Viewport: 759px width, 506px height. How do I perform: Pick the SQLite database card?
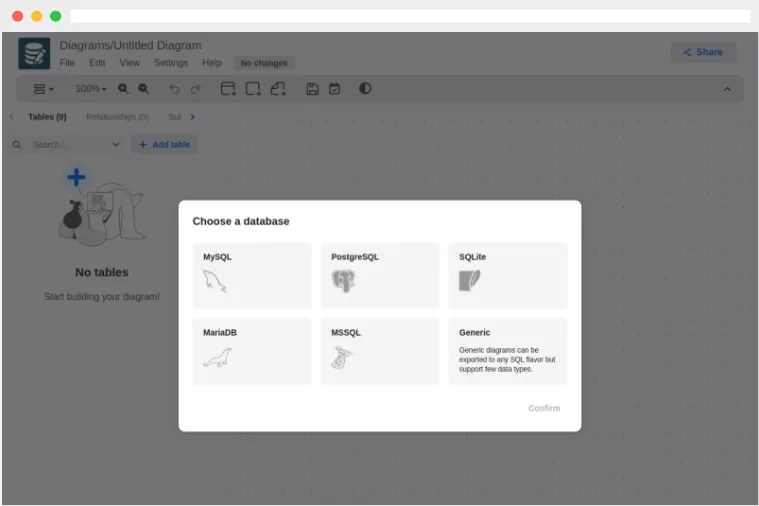(508, 275)
